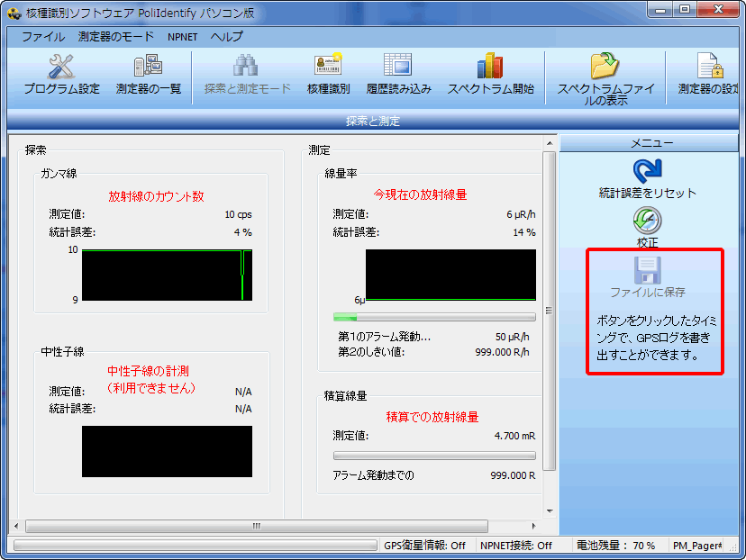Click the 校正 calibration clock icon
This screenshot has width=746, height=560.
point(647,221)
